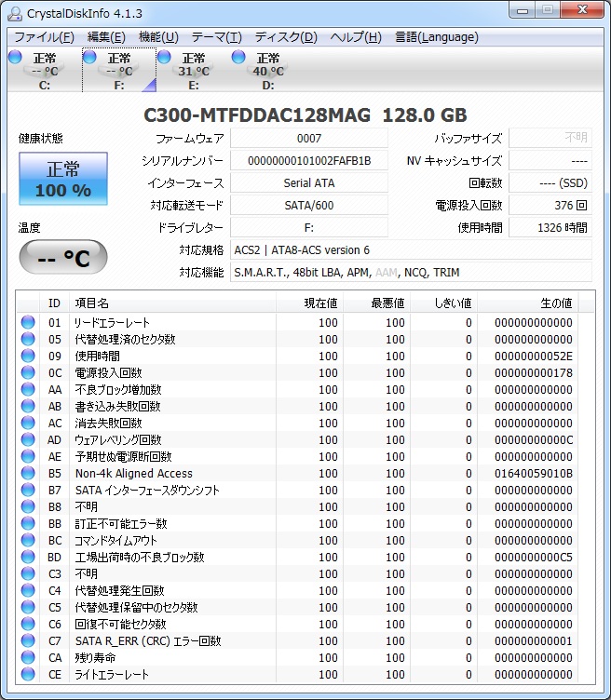Click raw value 00000000052E
611x700 pixels.
pyautogui.click(x=534, y=357)
